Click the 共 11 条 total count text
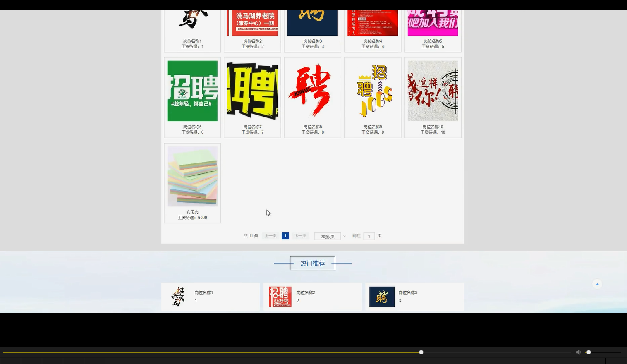Screen dimensions: 627x364 [251, 236]
